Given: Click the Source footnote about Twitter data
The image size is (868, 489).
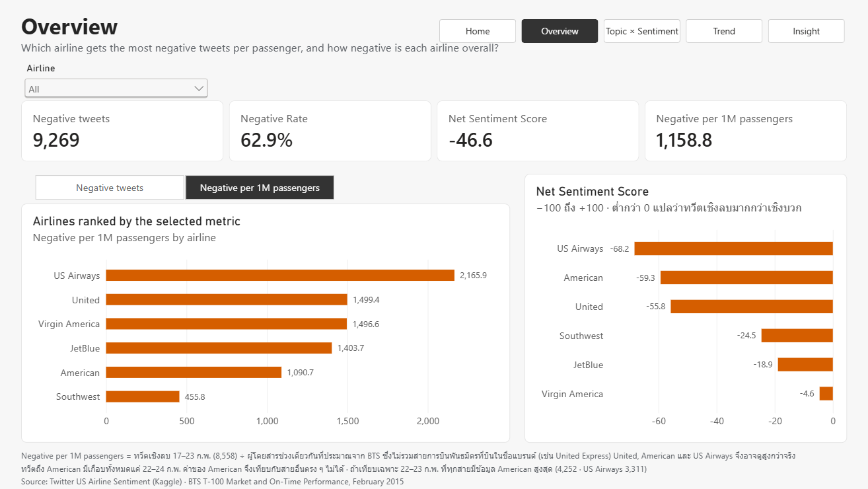Looking at the screenshot, I should [212, 482].
